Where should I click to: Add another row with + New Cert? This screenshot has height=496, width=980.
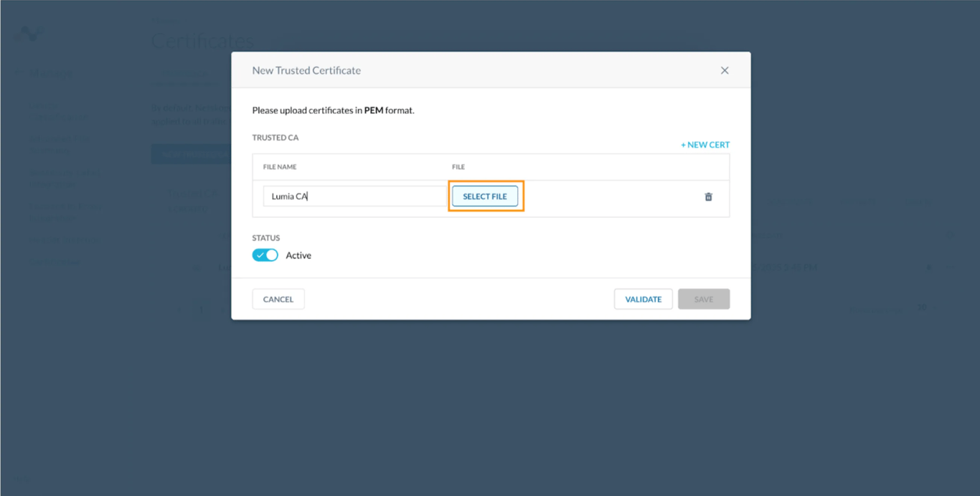[x=705, y=145]
